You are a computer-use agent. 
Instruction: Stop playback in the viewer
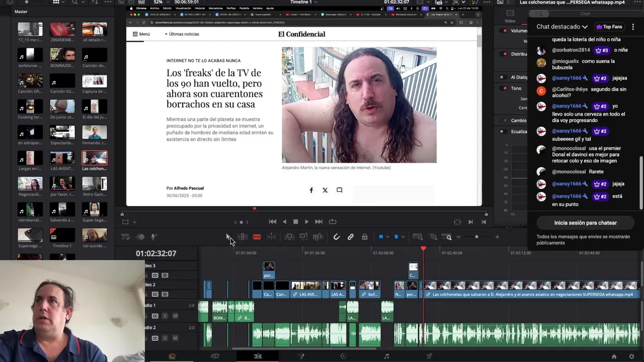[295, 222]
